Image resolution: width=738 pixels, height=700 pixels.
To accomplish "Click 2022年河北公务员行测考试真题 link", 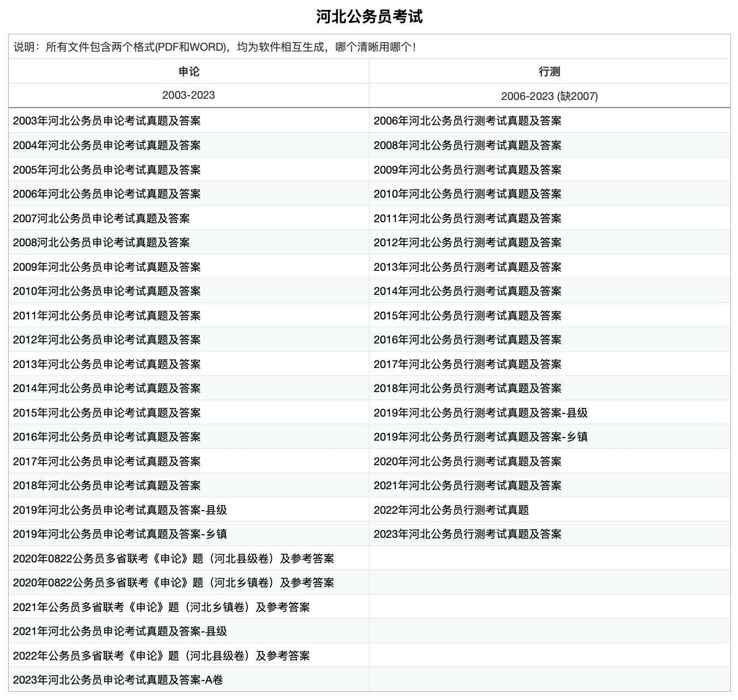I will point(451,510).
